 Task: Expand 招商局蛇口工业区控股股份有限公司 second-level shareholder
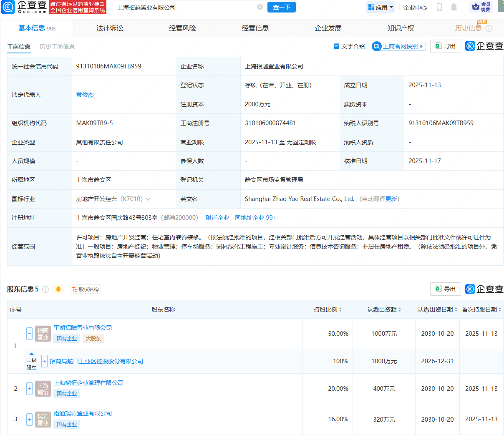click(x=44, y=361)
